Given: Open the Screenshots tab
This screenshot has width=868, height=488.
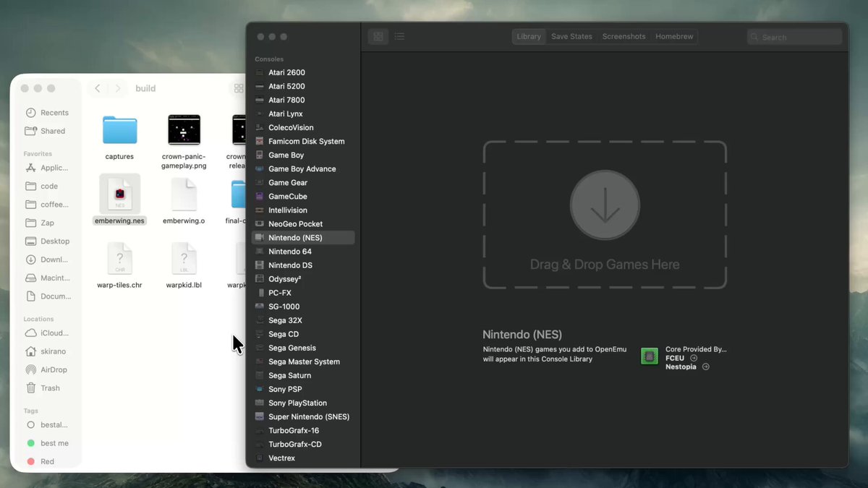Looking at the screenshot, I should point(624,36).
